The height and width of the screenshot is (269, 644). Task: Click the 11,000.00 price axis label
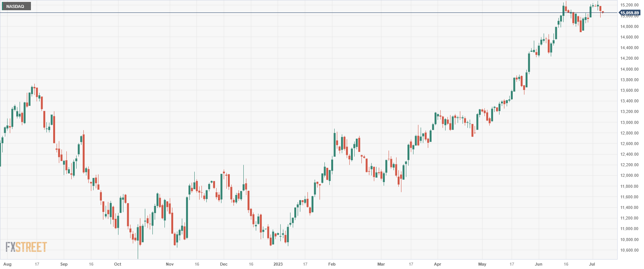tap(629, 229)
